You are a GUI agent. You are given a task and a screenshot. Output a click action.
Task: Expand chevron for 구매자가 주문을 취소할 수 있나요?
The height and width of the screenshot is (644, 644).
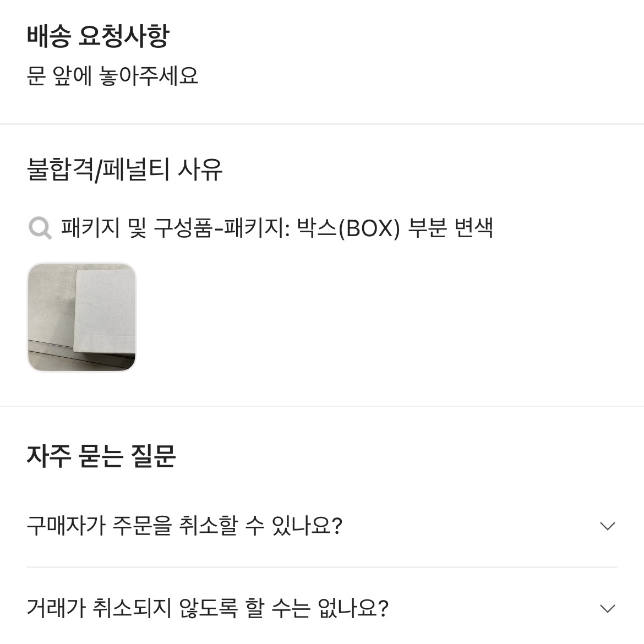pos(608,526)
